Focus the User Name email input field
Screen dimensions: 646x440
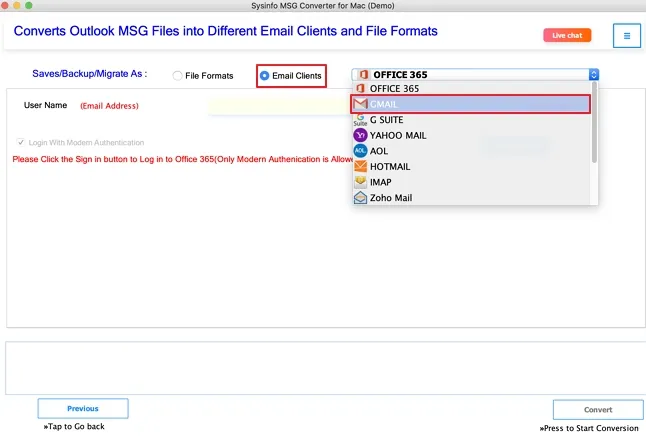click(280, 106)
